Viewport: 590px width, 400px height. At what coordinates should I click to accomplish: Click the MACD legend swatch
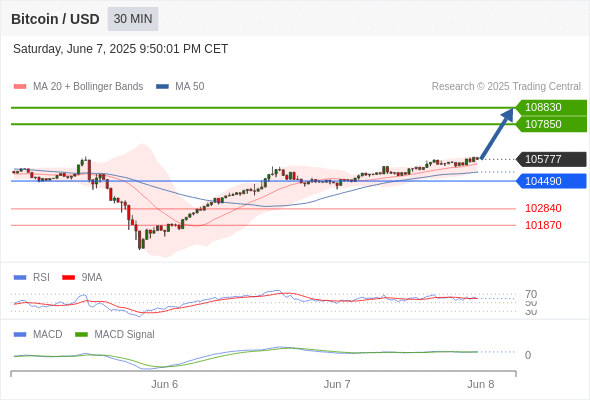tap(20, 335)
